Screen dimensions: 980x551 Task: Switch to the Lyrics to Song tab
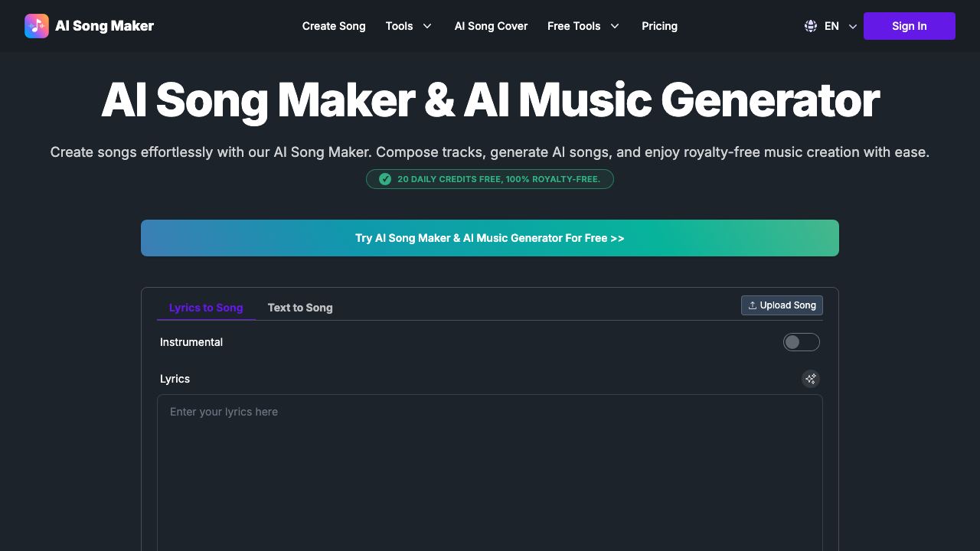pyautogui.click(x=206, y=308)
